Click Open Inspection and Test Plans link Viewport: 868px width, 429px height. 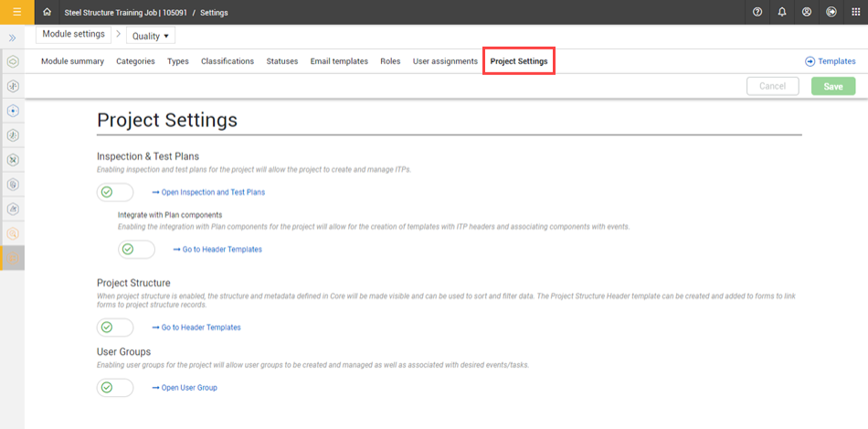pos(208,192)
